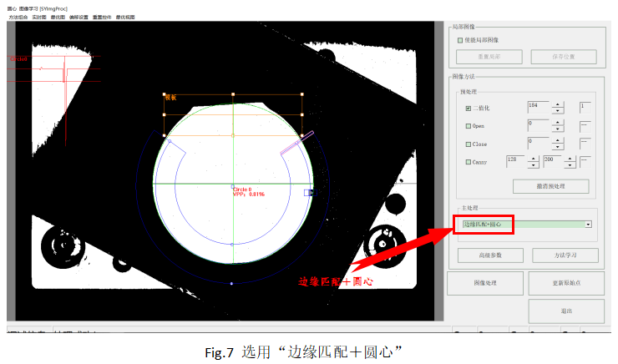
Task: Enable the Close preprocessing checkbox
Action: (x=468, y=144)
